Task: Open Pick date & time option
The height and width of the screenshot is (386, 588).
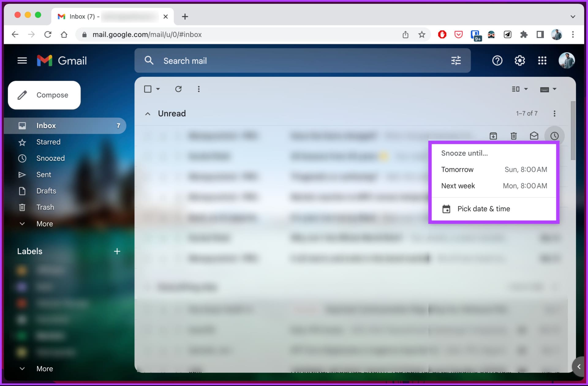Action: pos(483,208)
